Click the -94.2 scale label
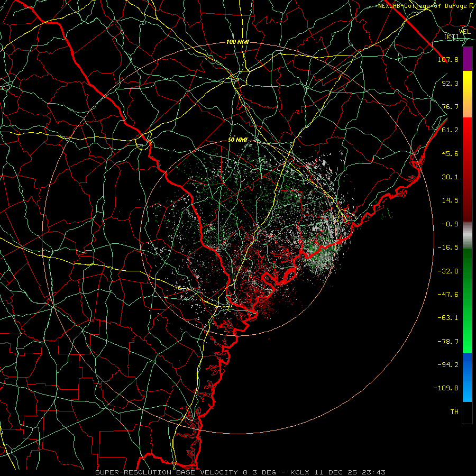Viewport: 476px width, 476px height. point(448,365)
